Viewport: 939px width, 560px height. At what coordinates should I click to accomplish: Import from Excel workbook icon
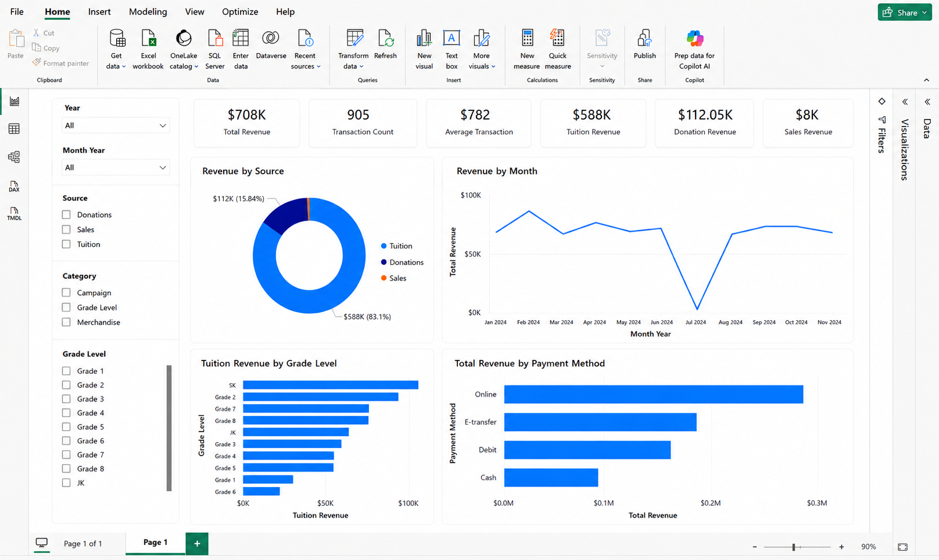pyautogui.click(x=149, y=39)
